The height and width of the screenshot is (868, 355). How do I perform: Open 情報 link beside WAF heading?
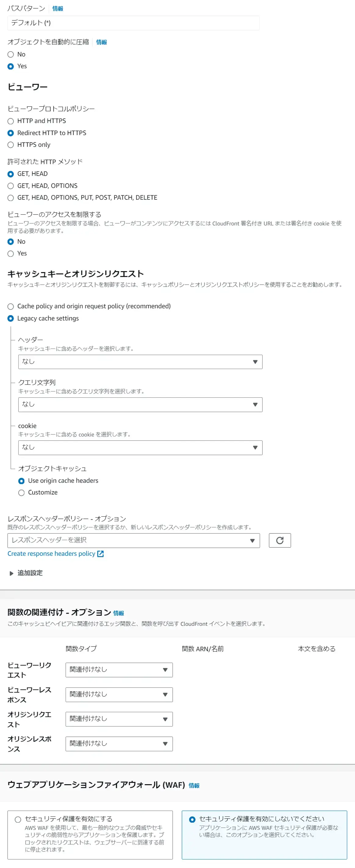194,785
